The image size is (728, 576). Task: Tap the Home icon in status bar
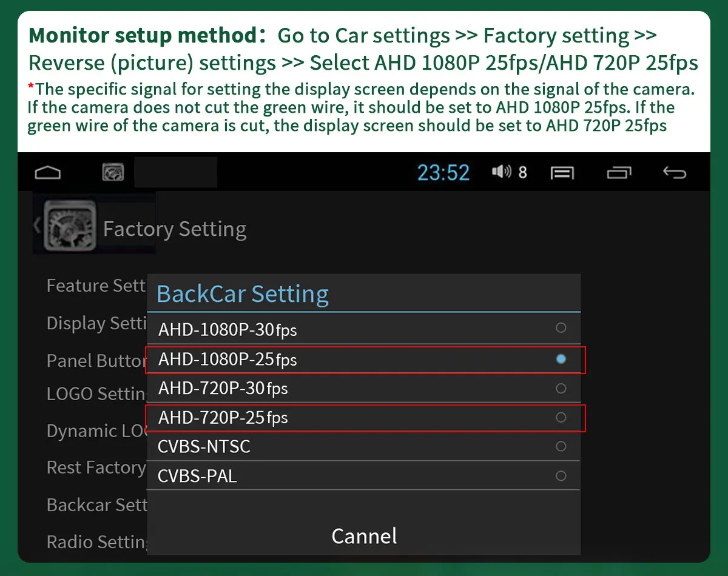[x=48, y=173]
